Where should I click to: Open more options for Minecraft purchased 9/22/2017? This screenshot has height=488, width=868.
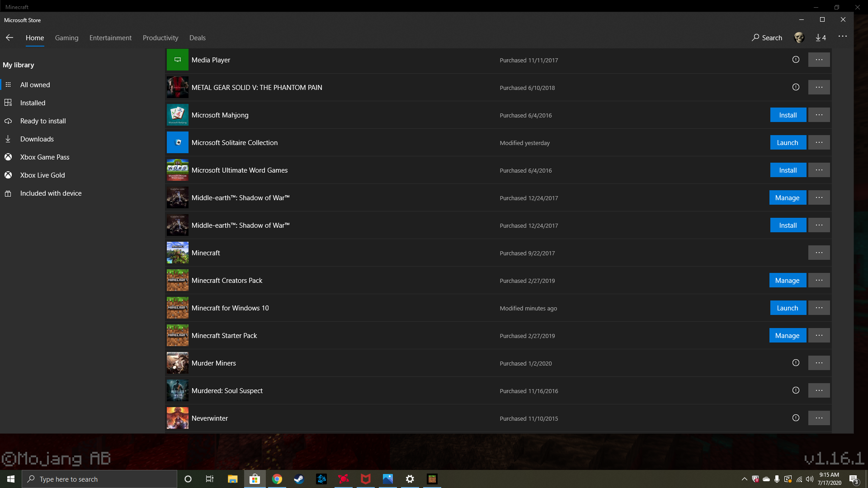819,253
